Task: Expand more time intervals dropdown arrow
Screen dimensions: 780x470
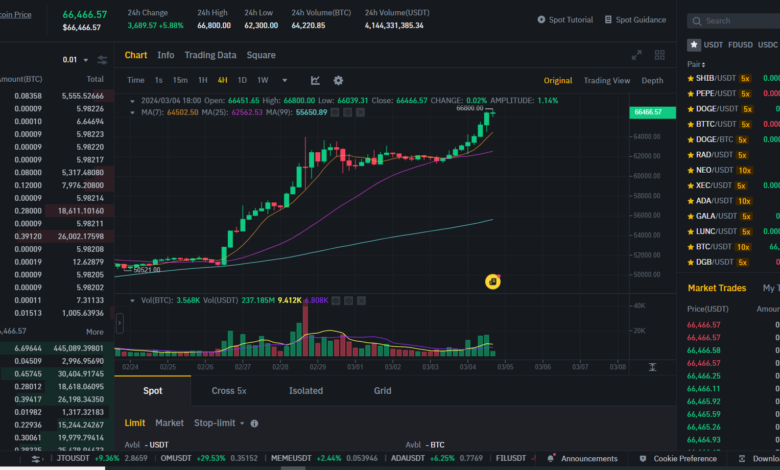Action: tap(284, 80)
